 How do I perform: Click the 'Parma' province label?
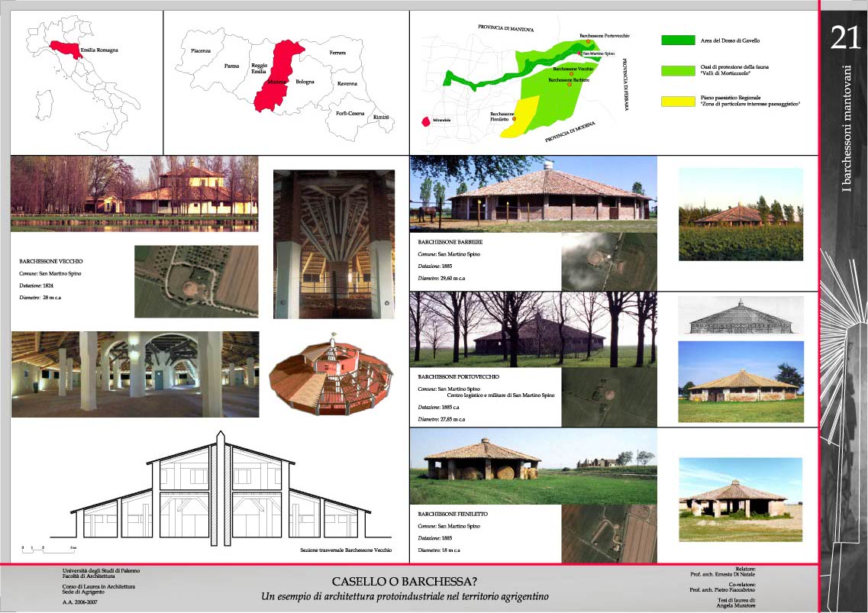click(x=231, y=66)
